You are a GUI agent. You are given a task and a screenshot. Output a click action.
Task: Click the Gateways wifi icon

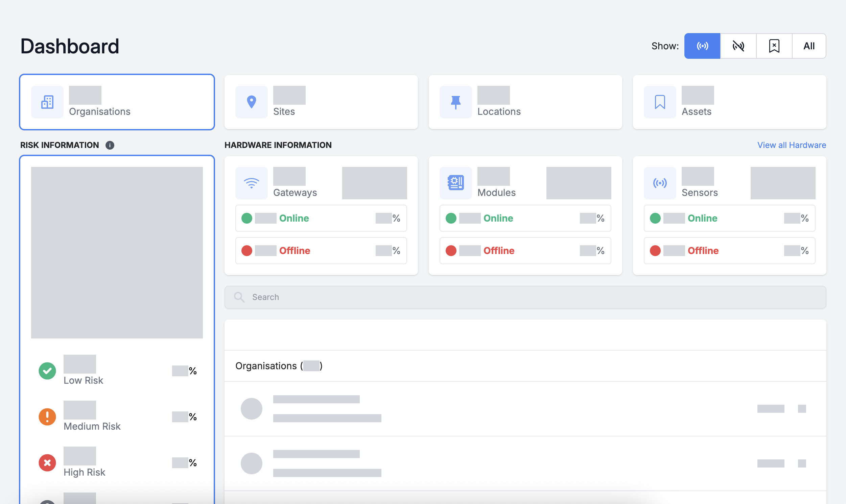(251, 183)
